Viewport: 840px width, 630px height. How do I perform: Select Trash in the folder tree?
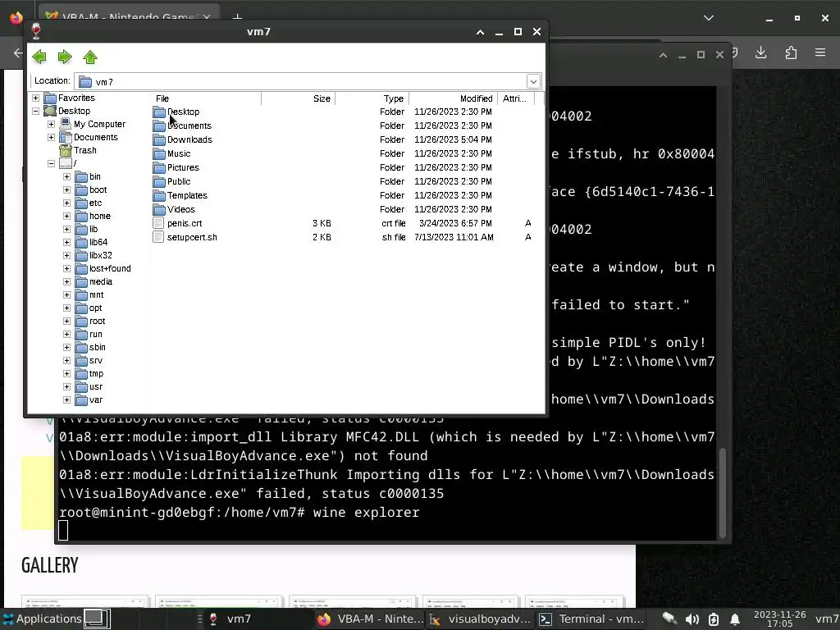pos(85,151)
